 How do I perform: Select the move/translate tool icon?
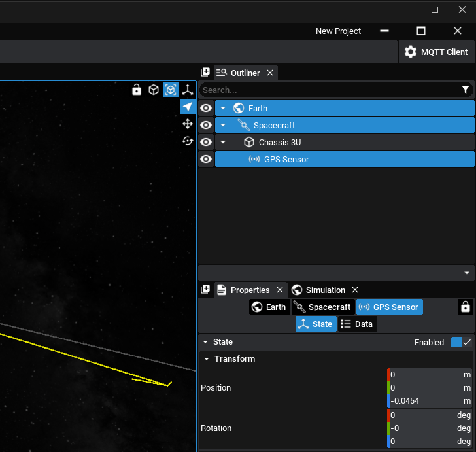pos(188,124)
